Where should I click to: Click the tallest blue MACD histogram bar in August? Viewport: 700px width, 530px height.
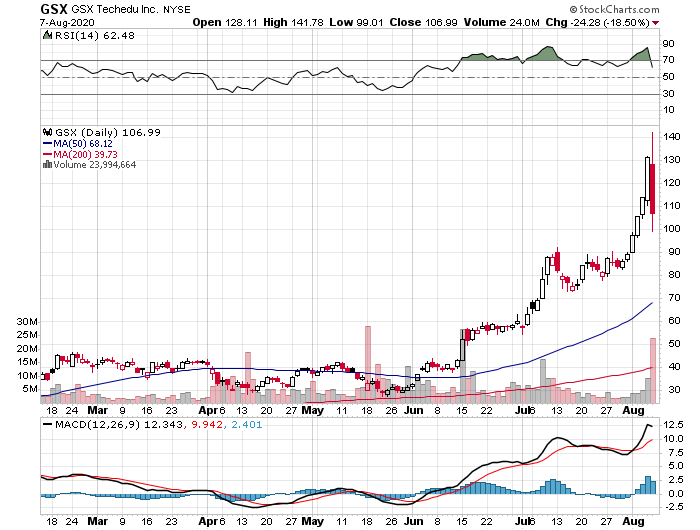click(648, 485)
